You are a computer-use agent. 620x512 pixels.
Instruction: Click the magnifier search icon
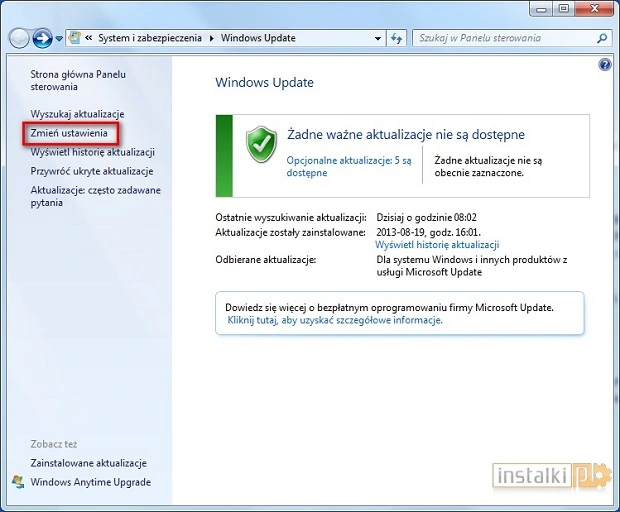602,38
